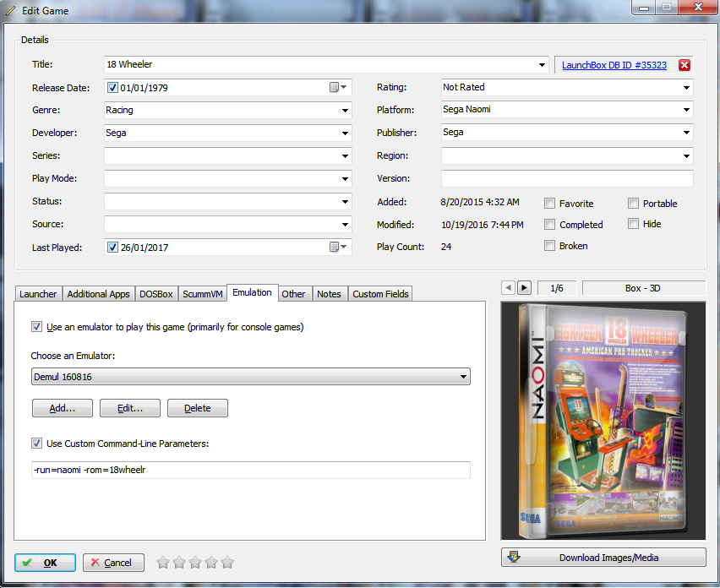Switch to the Other tab
This screenshot has height=588, width=720.
point(293,294)
